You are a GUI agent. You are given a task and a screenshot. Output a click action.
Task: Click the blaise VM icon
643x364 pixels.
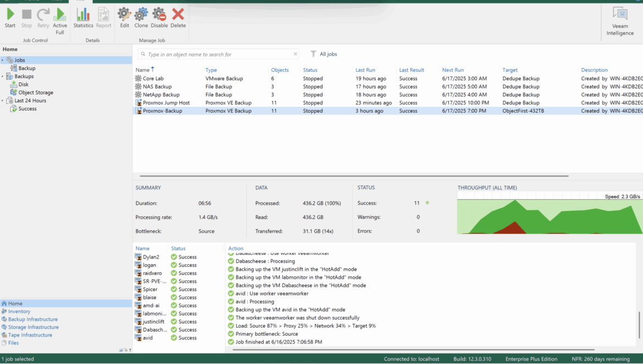[x=138, y=298]
